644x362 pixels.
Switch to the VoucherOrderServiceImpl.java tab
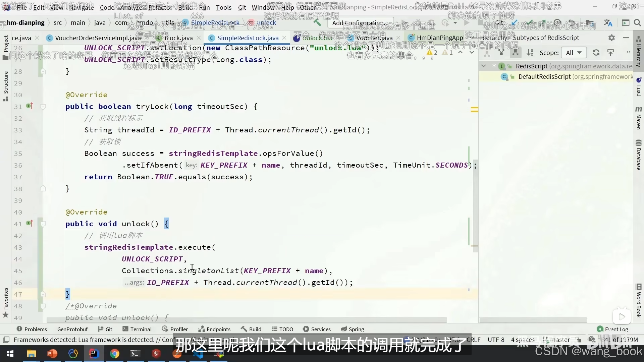pyautogui.click(x=97, y=38)
